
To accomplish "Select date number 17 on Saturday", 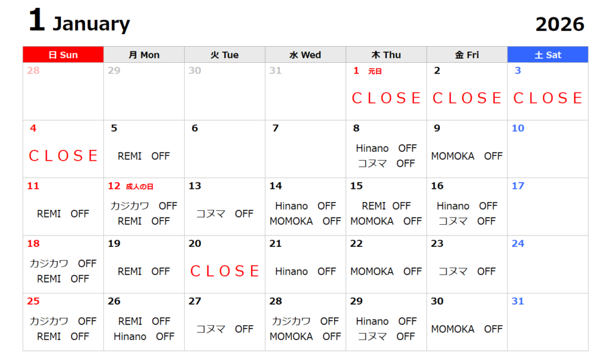I will point(518,186).
